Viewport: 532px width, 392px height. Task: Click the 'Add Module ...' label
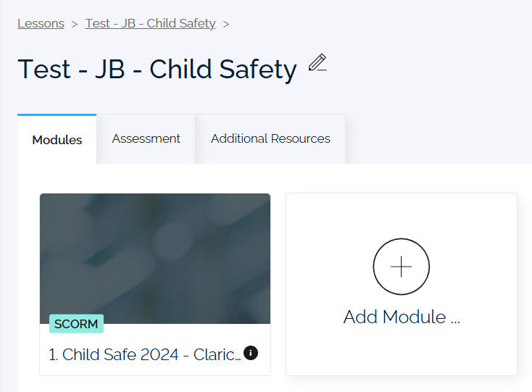pos(402,317)
